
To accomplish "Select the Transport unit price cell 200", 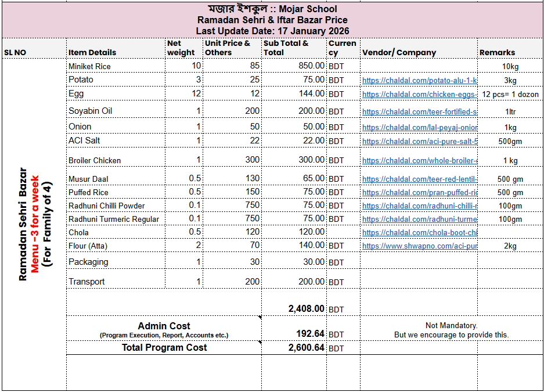I will click(252, 282).
